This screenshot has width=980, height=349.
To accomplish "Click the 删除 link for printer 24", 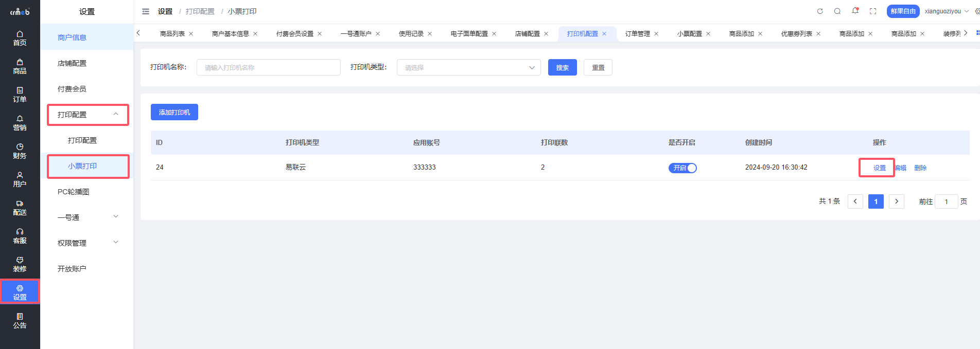I will coord(920,168).
